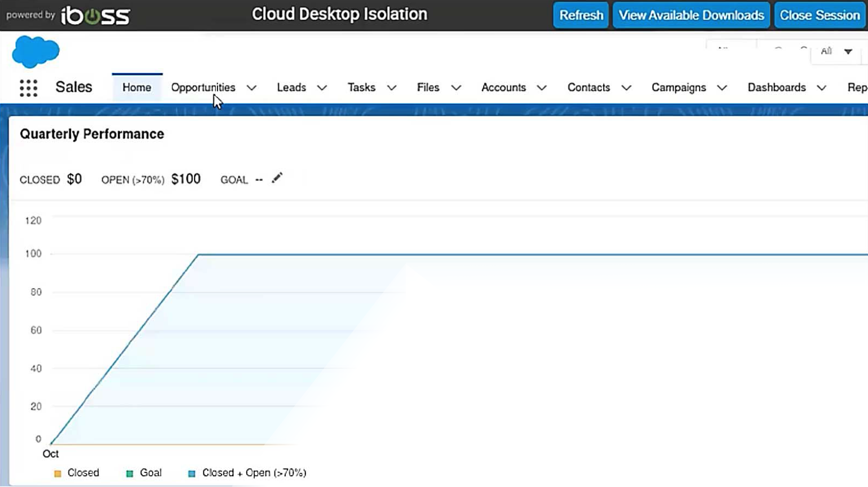The height and width of the screenshot is (487, 868).
Task: Click the iboss logo in header
Action: pyautogui.click(x=95, y=15)
